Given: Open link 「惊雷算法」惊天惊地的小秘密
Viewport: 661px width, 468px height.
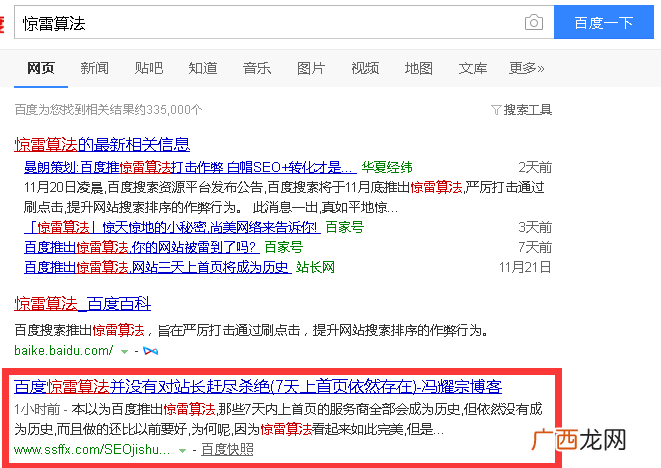Looking at the screenshot, I should 172,228.
